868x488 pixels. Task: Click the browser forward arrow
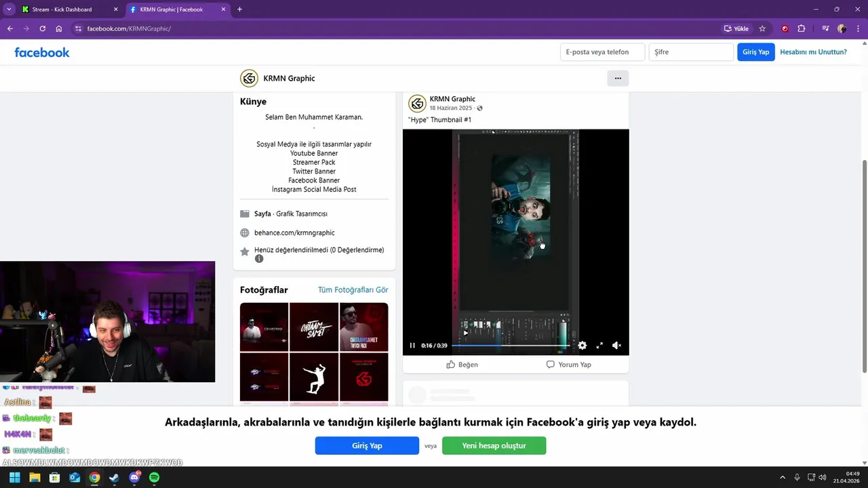(x=26, y=28)
